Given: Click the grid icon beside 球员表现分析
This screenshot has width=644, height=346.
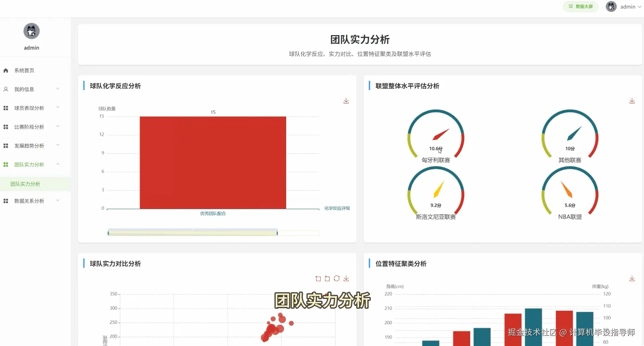Looking at the screenshot, I should click(6, 108).
